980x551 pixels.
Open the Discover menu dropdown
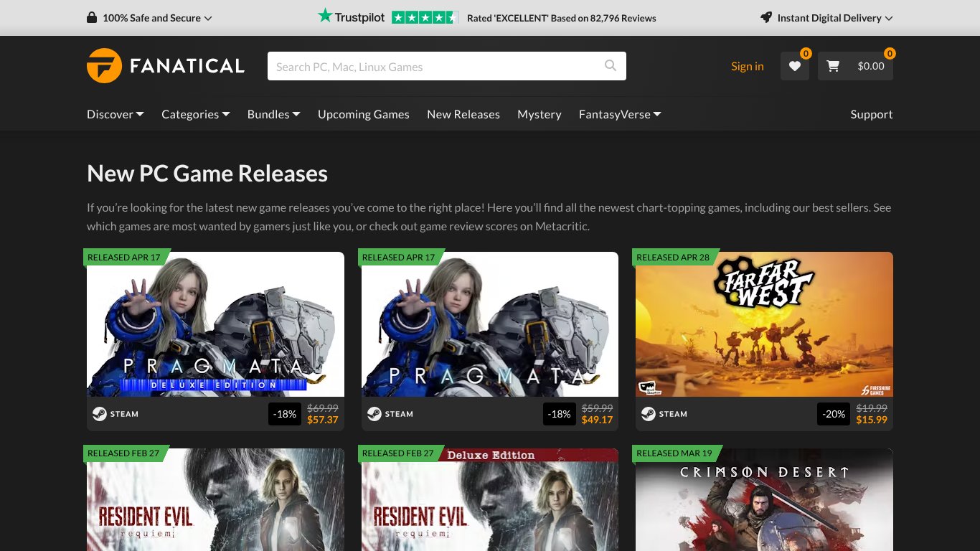pos(116,114)
